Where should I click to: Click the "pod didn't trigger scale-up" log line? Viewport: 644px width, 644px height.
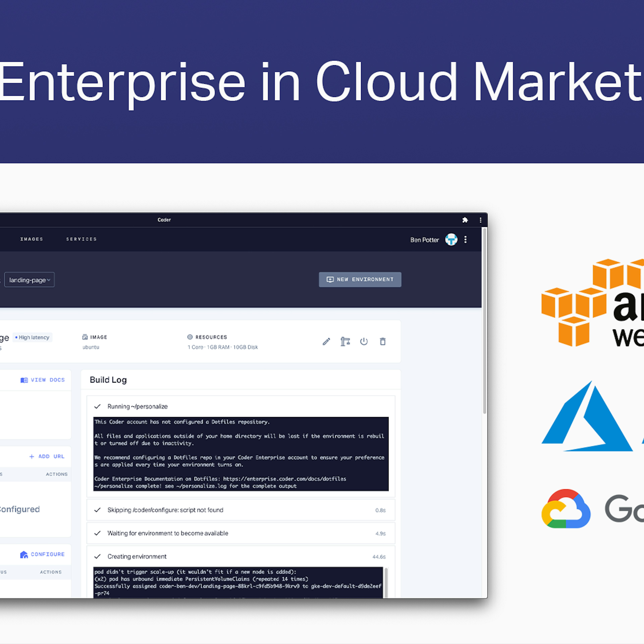pyautogui.click(x=195, y=572)
